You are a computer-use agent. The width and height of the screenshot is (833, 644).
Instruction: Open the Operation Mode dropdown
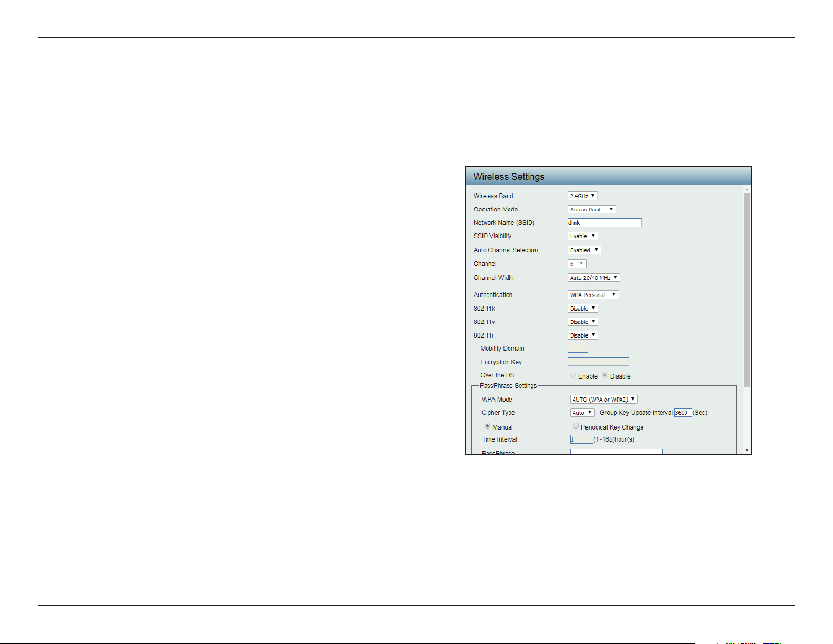click(x=592, y=209)
